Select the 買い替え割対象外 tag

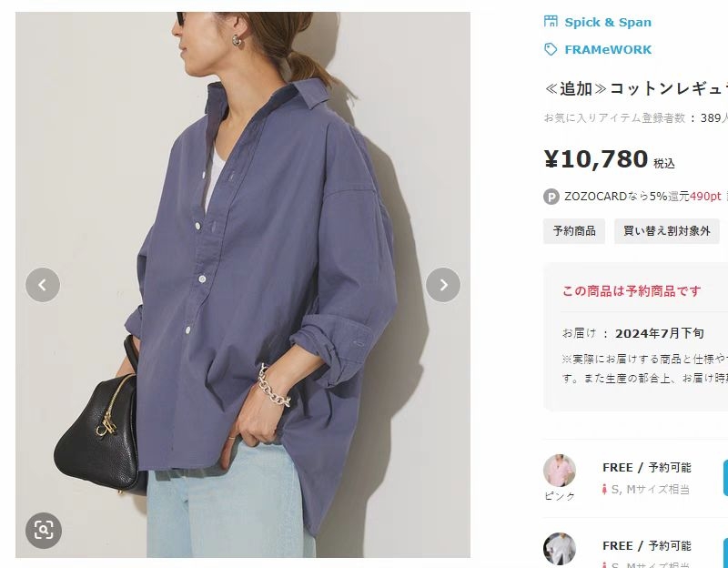click(x=667, y=231)
